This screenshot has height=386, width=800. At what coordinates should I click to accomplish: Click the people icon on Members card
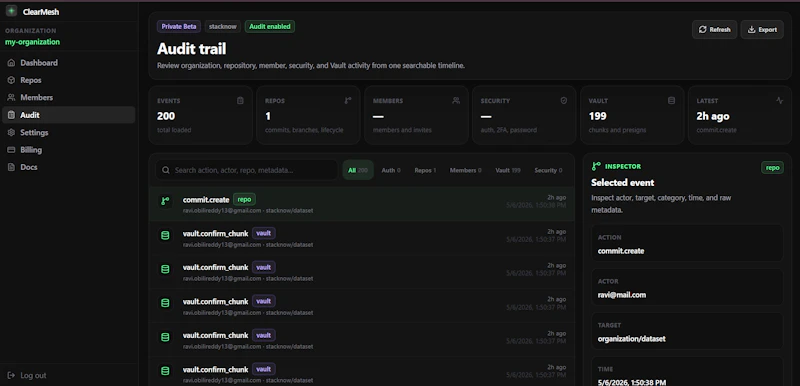[456, 100]
